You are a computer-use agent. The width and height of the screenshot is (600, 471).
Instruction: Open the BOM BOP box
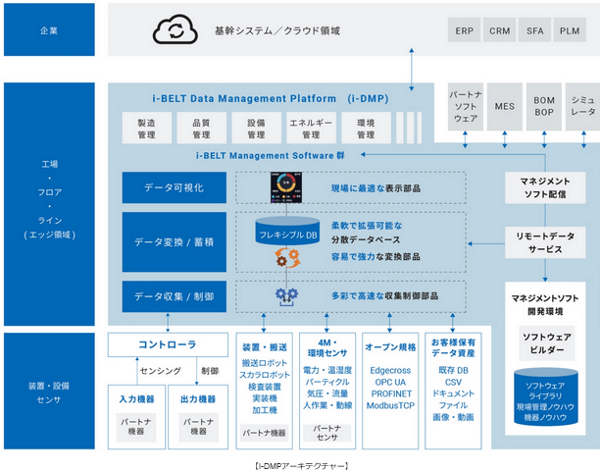pos(544,106)
